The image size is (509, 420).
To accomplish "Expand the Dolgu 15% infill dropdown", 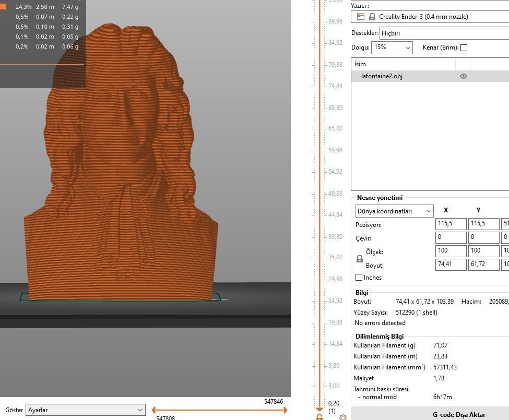I will (x=392, y=47).
